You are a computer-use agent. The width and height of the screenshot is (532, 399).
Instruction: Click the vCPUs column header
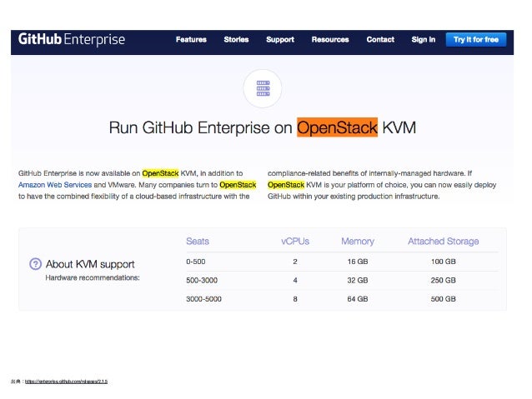click(x=295, y=242)
